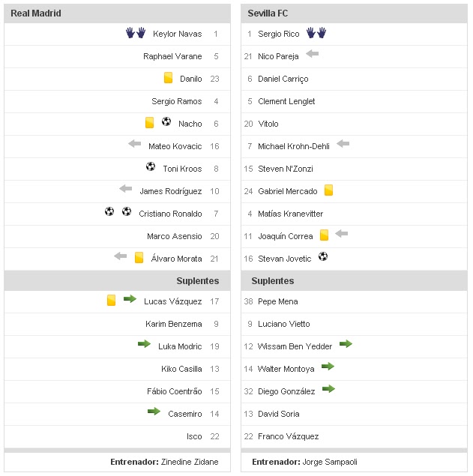Viewport: 473px width, 476px height.
Task: Click Toni Kroos goal ball icon
Action: click(x=151, y=167)
